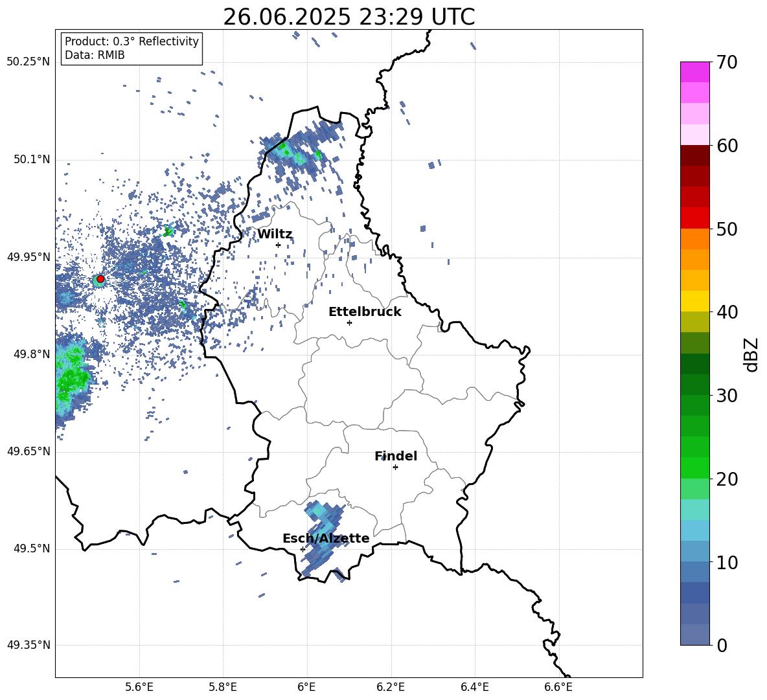Click the 60 value on the colorbar

[727, 146]
